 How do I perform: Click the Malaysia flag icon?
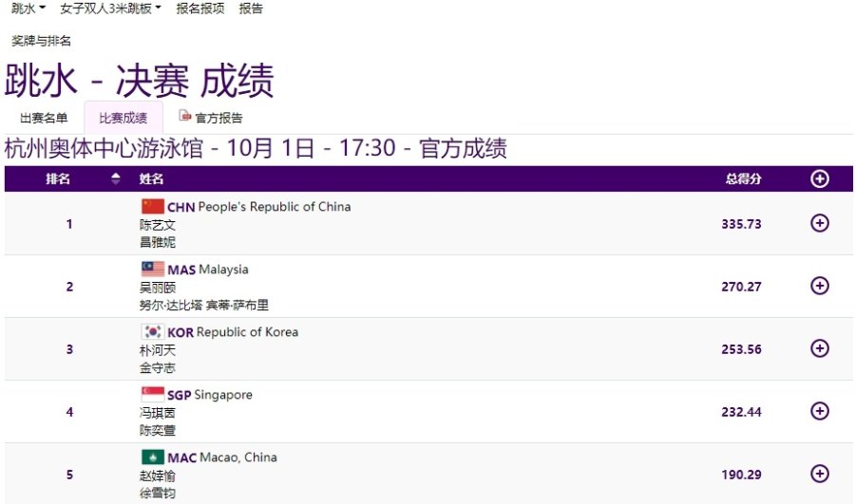pyautogui.click(x=153, y=269)
